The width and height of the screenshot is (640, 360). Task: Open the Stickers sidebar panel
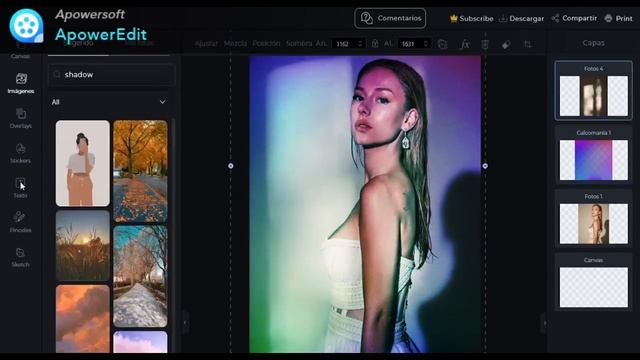(x=20, y=153)
